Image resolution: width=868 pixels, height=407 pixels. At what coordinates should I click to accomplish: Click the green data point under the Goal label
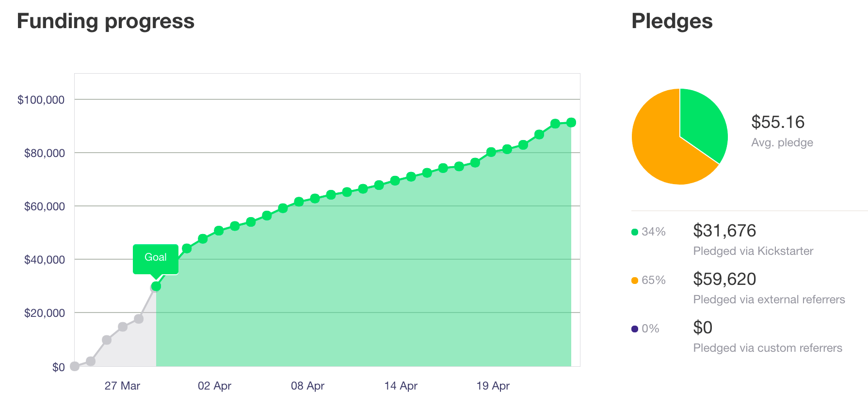[x=156, y=286]
